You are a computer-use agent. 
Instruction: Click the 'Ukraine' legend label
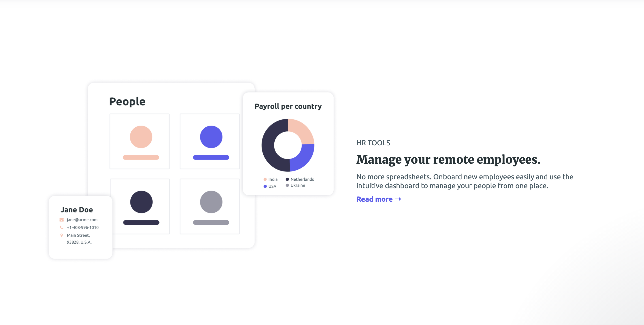(298, 185)
